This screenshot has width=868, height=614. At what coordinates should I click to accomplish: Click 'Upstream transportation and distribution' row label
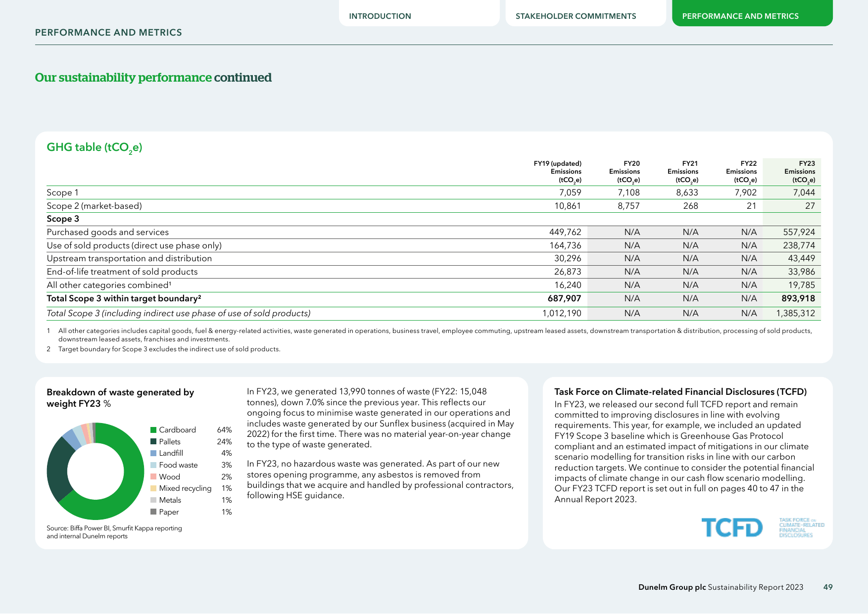[x=129, y=258]
